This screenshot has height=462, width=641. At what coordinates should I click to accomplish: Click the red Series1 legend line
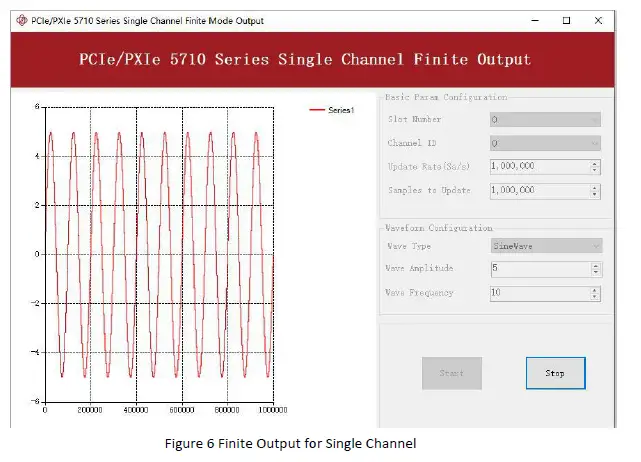coord(317,110)
